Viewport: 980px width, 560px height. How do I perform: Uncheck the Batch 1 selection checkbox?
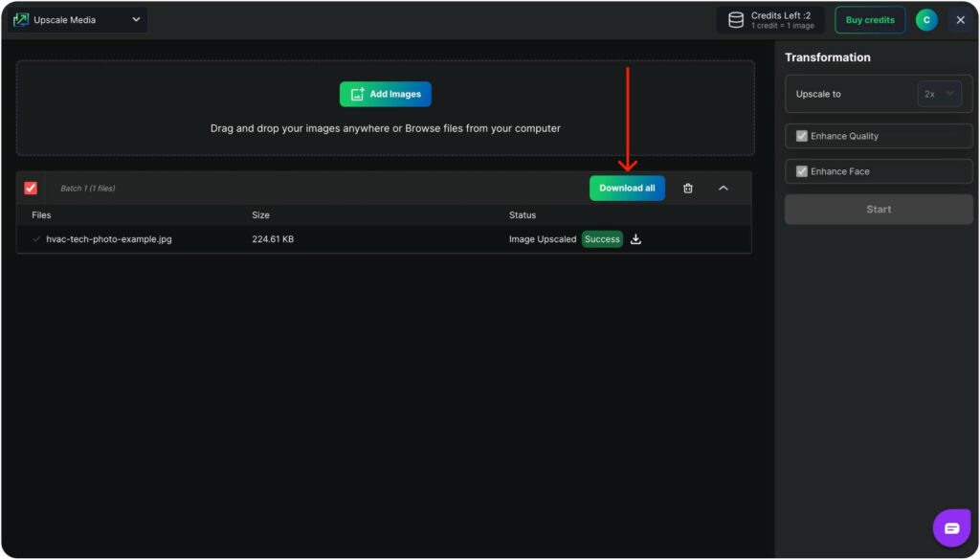point(31,189)
